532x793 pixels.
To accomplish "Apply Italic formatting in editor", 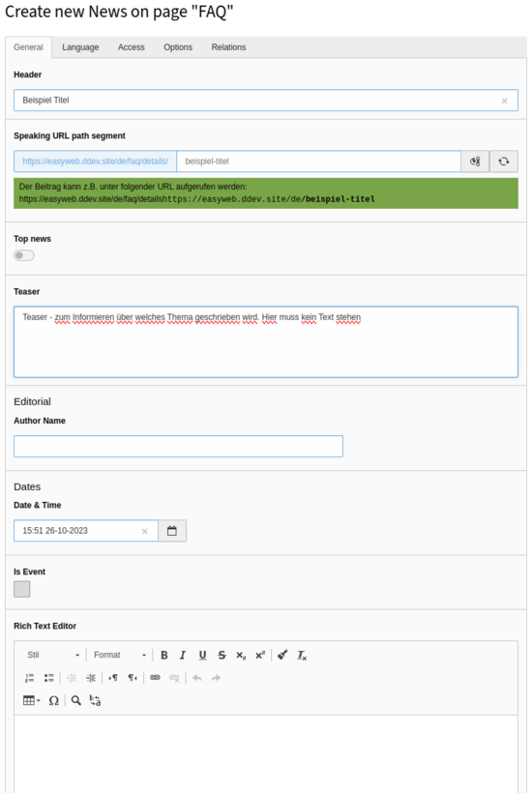I will coord(183,655).
